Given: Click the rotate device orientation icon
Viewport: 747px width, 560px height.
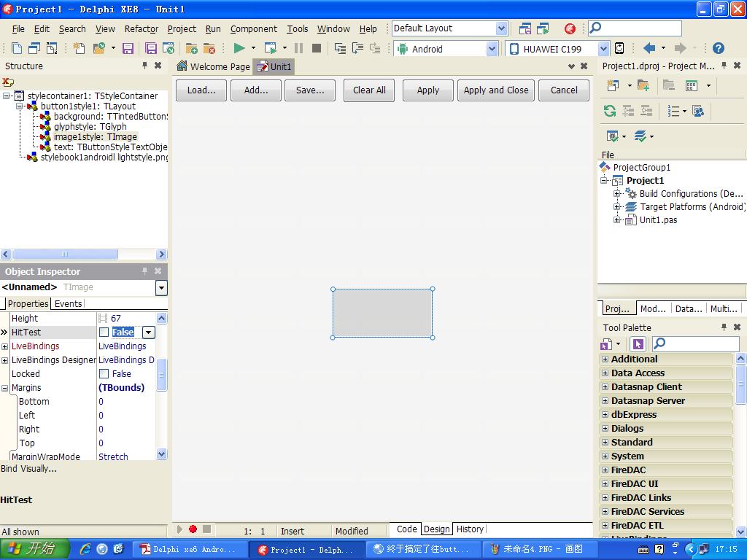Looking at the screenshot, I should pos(619,48).
